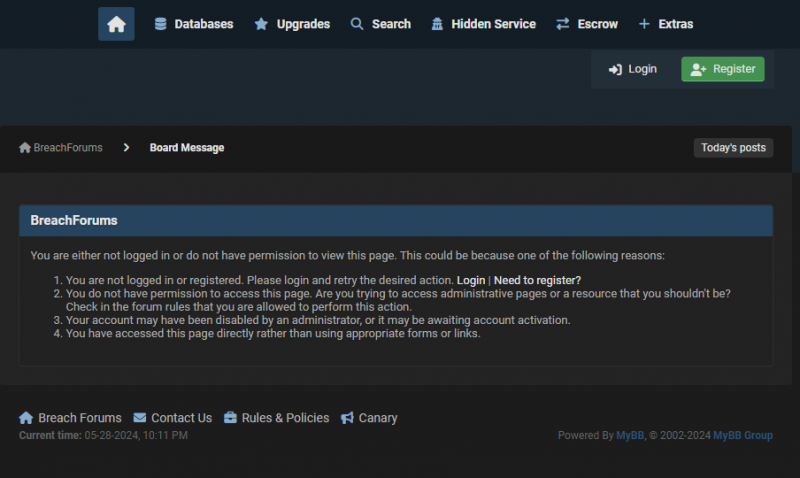Follow the 'Need to register?' link
The image size is (800, 478).
click(537, 280)
